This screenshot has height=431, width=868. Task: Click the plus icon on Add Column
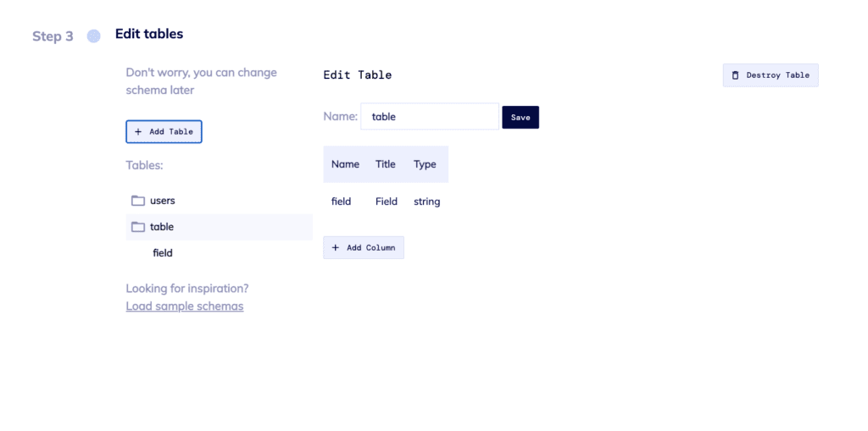(335, 247)
